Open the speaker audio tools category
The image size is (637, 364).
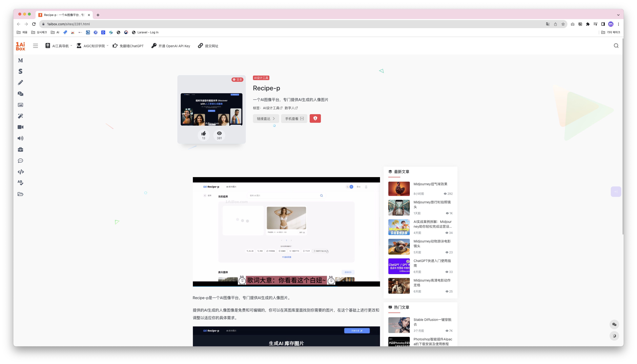[21, 138]
